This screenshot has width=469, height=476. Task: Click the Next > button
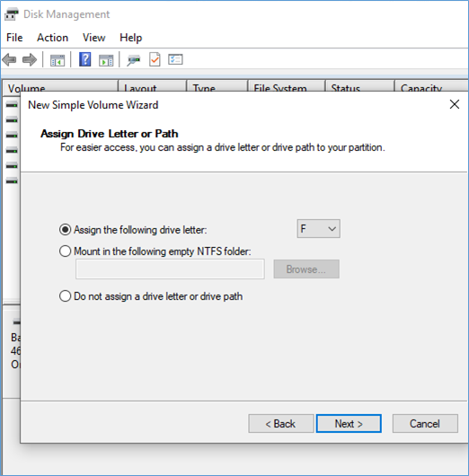tap(349, 424)
